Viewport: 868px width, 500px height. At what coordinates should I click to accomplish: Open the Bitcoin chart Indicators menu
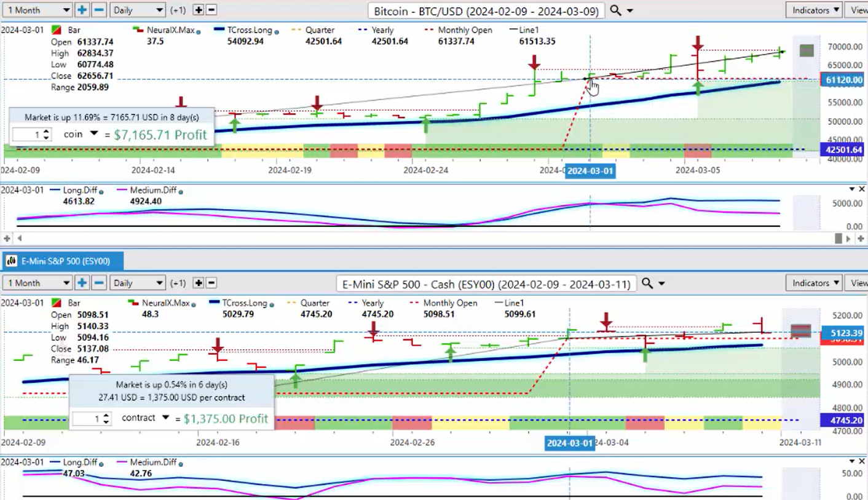pos(814,10)
